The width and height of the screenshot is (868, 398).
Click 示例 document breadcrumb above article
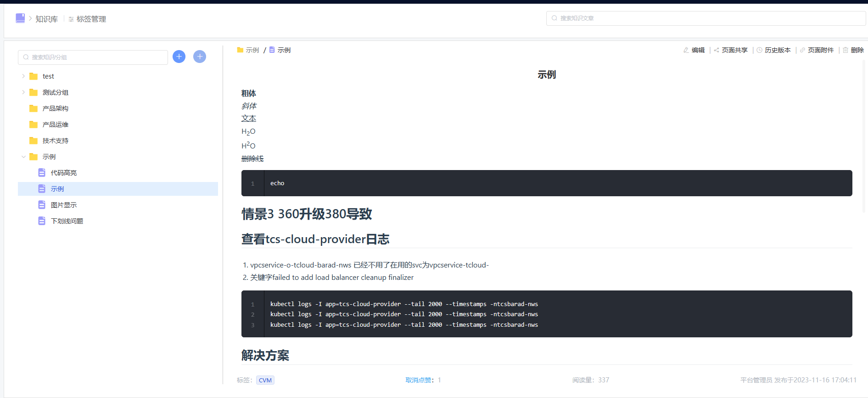pos(280,50)
